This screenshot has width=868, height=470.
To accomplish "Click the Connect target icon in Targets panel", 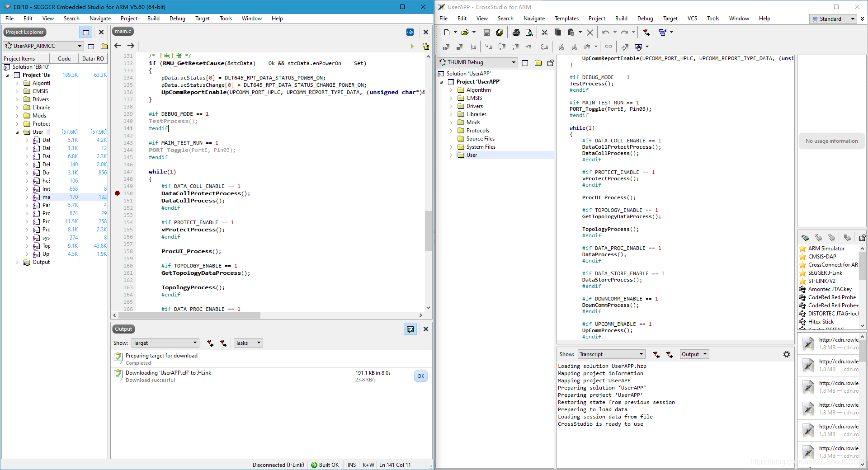I will coord(805,238).
